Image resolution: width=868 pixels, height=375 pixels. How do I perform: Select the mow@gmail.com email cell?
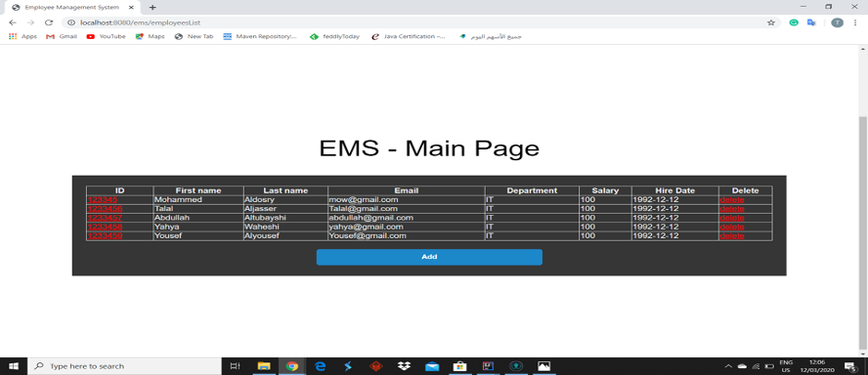(x=407, y=199)
